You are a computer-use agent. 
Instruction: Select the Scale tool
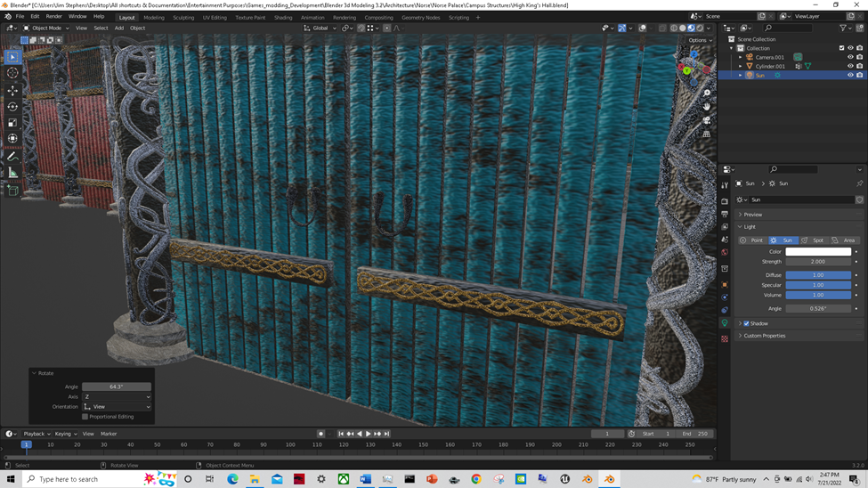click(x=12, y=123)
